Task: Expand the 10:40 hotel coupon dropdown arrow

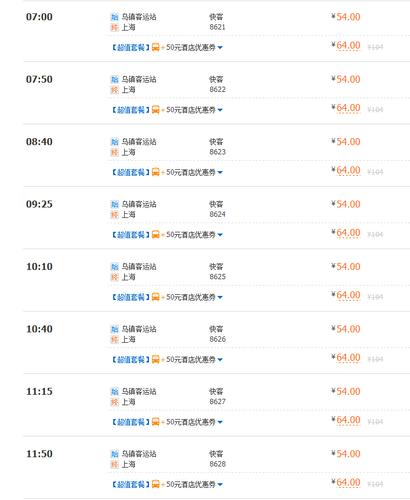Action: [220, 360]
